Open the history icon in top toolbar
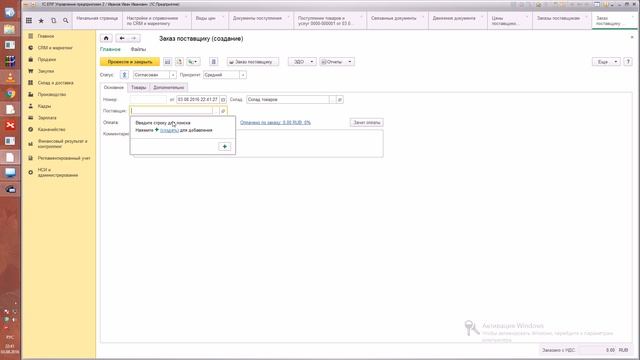The height and width of the screenshot is (360, 640). 53,20
